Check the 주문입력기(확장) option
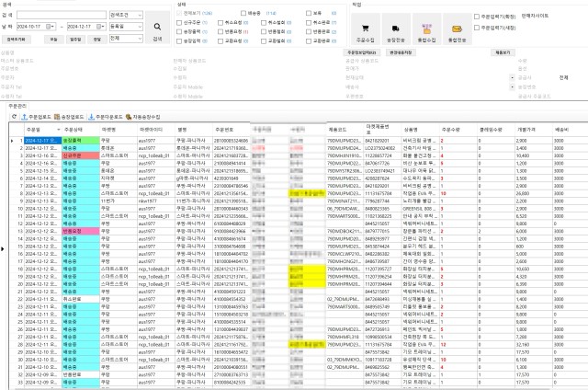This screenshot has width=588, height=390. [x=474, y=17]
